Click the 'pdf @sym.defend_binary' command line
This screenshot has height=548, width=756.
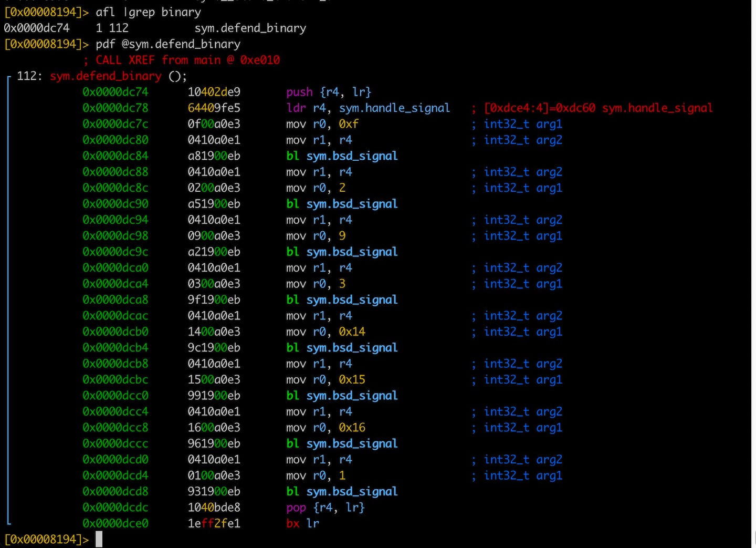(x=168, y=44)
